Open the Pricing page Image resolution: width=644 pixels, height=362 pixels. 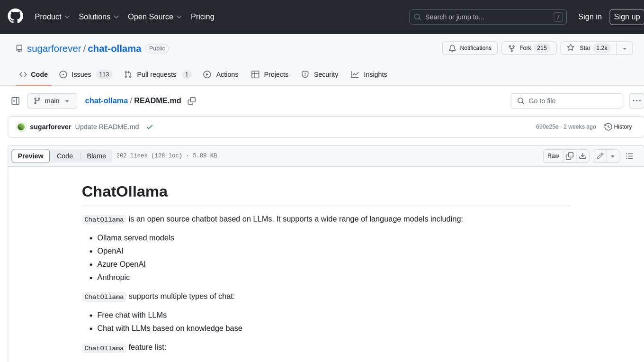tap(202, 17)
